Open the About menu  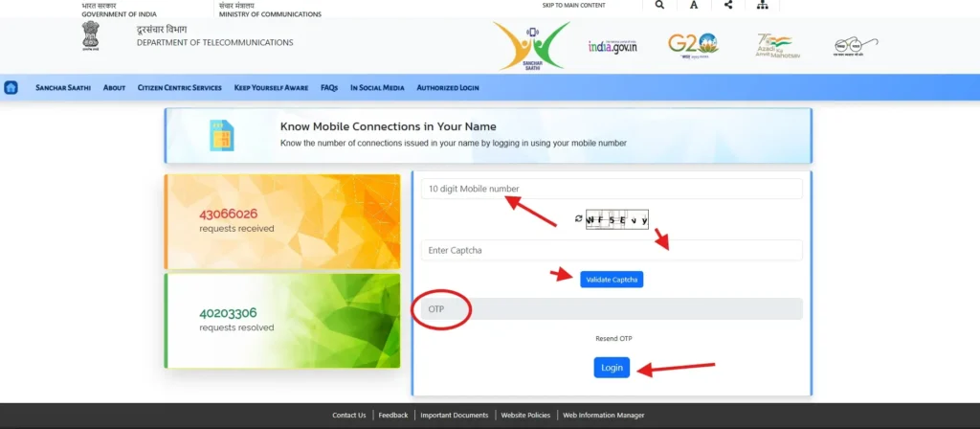[115, 87]
